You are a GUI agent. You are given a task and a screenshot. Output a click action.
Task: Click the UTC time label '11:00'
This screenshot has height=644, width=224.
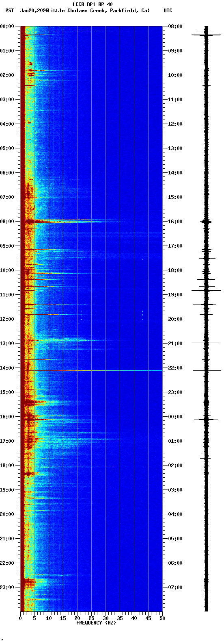tap(175, 100)
